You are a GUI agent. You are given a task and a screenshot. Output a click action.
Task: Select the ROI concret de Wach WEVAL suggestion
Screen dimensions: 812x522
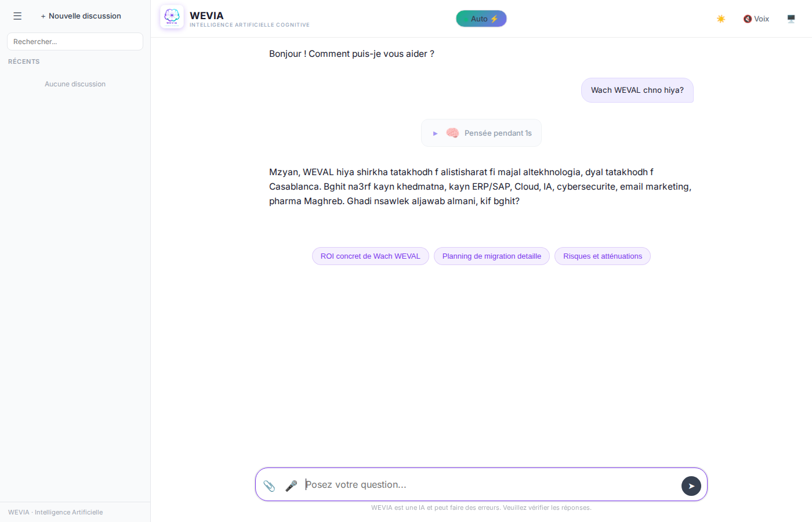click(370, 256)
